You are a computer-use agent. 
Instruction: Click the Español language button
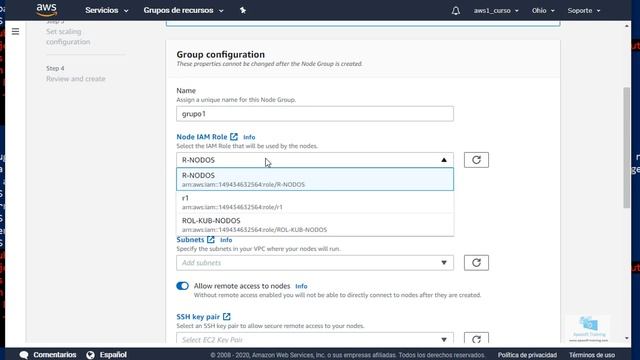(x=107, y=355)
